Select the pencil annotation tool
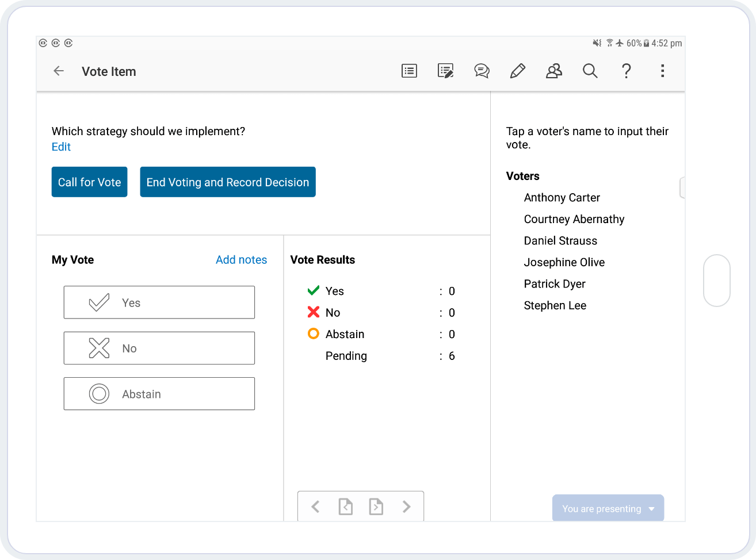The width and height of the screenshot is (756, 560). (x=517, y=71)
